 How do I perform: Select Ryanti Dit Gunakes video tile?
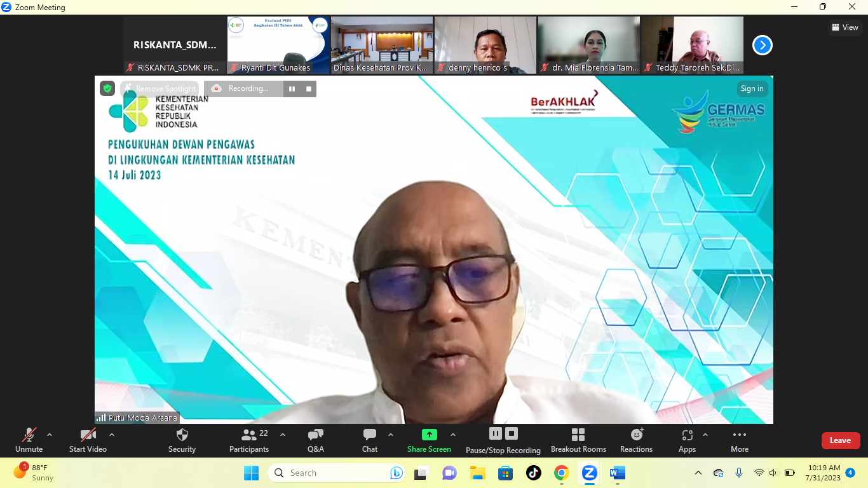pos(278,45)
